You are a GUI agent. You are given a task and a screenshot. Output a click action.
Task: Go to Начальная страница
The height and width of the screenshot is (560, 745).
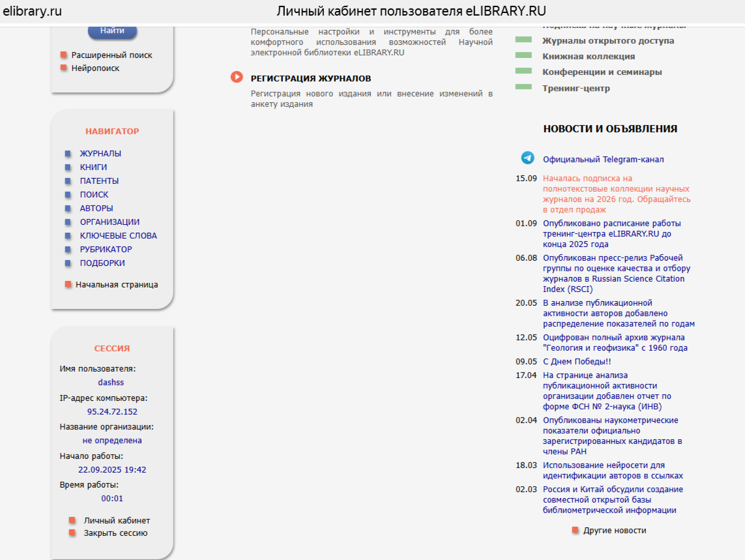[116, 285]
